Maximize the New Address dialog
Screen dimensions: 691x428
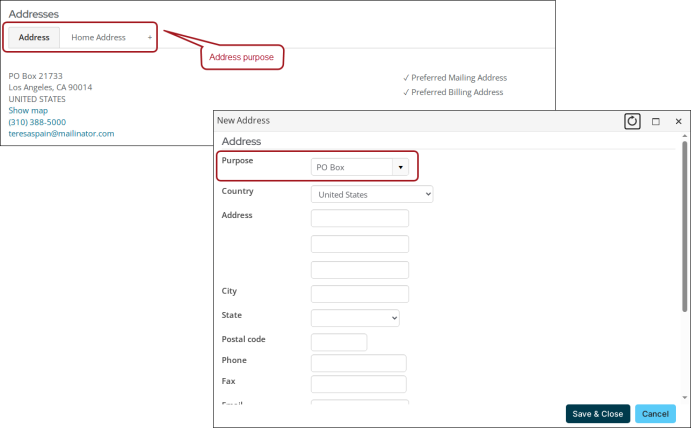click(x=656, y=122)
